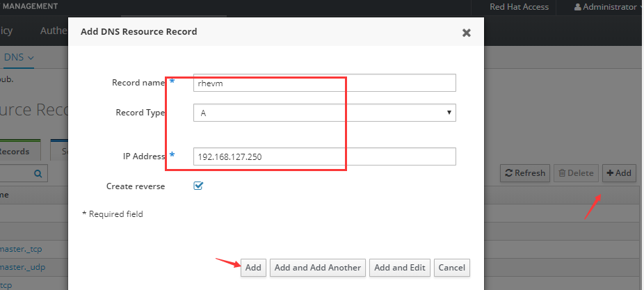Select the Records tab
The image size is (644, 290).
15,151
